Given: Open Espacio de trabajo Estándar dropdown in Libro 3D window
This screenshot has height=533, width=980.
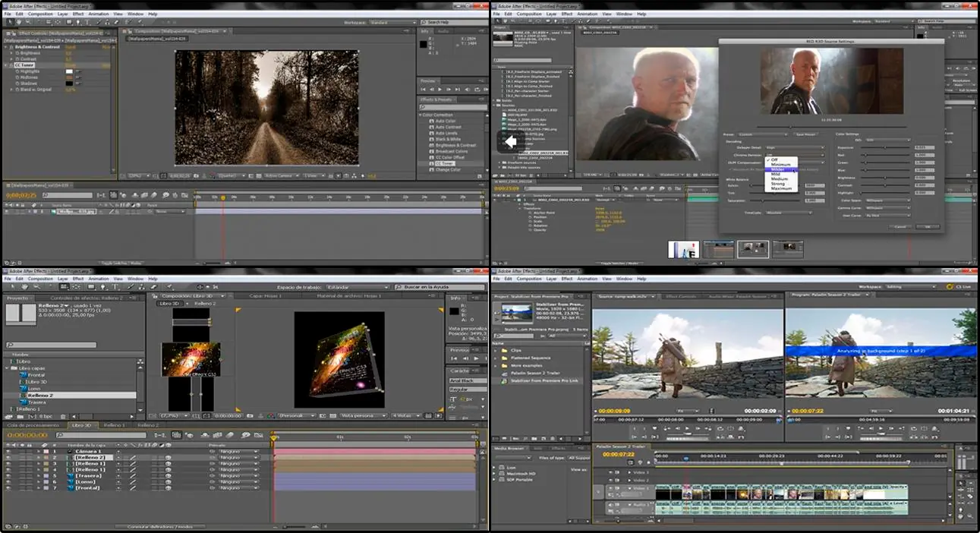Looking at the screenshot, I should click(358, 287).
